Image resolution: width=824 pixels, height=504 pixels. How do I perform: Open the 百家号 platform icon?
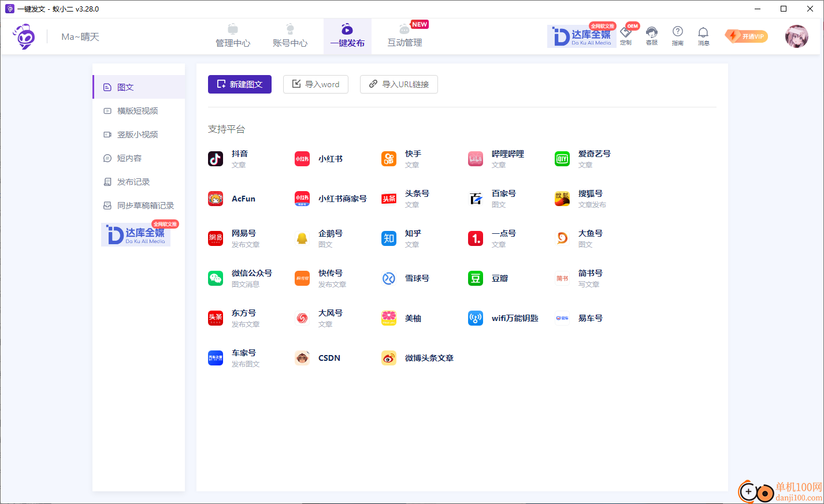tap(476, 199)
